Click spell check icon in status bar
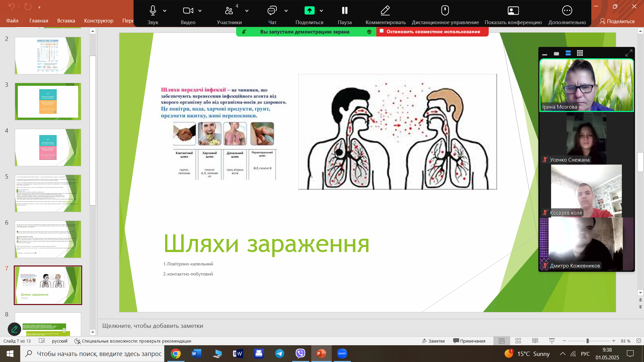Screen dimensions: 644x362 (42, 341)
